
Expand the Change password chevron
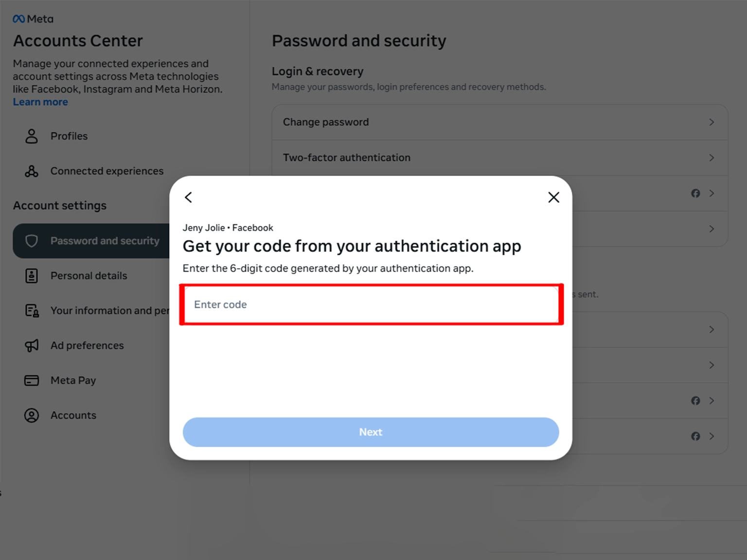[x=711, y=122]
